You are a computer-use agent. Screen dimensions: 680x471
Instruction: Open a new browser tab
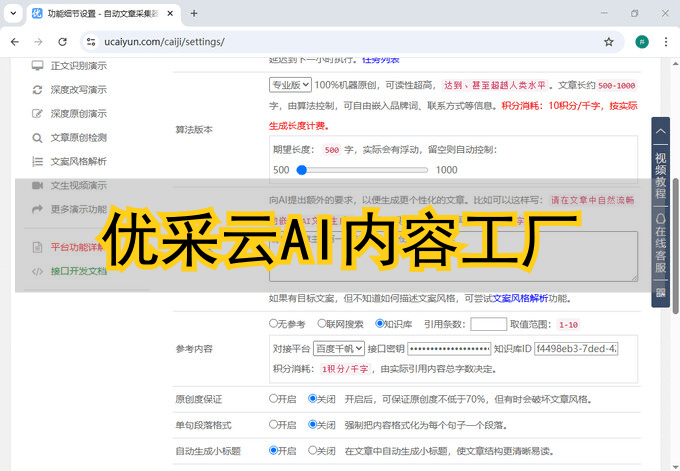194,13
